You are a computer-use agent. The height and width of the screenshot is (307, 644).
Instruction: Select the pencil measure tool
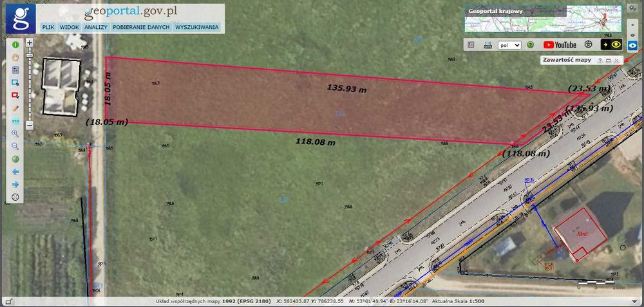(15, 108)
